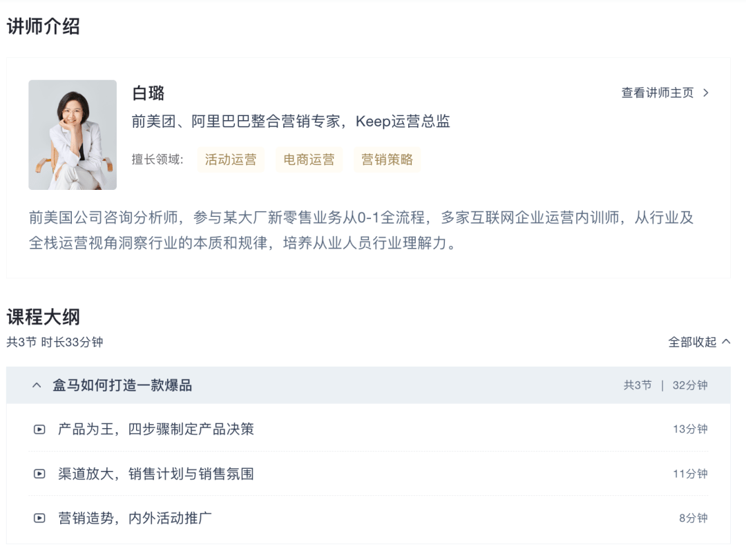Click the 共3节 | 32分钟 chapter summary

click(666, 385)
